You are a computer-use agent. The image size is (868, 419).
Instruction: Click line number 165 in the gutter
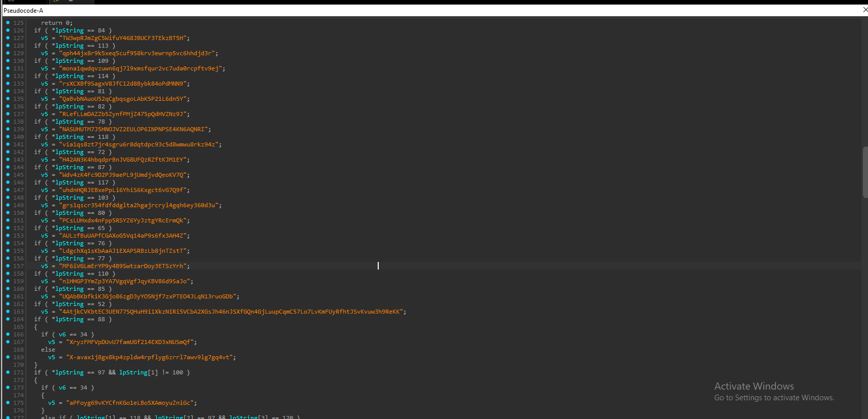(18, 327)
